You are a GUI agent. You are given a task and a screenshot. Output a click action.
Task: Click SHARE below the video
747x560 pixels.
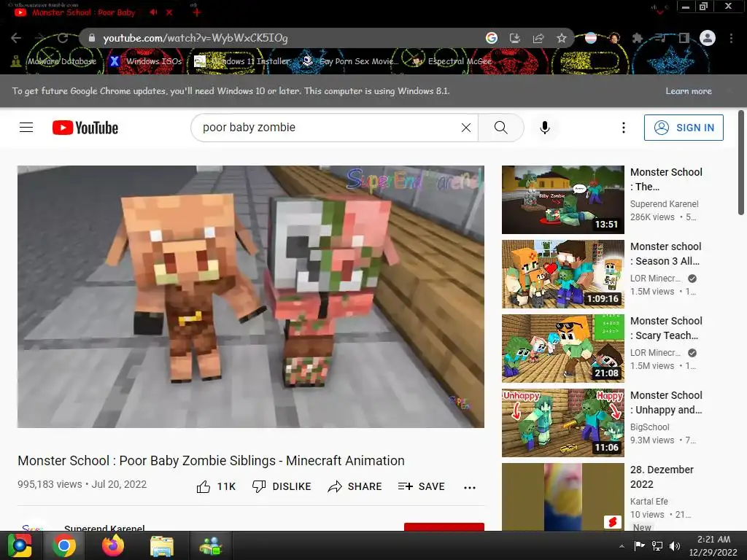click(355, 486)
